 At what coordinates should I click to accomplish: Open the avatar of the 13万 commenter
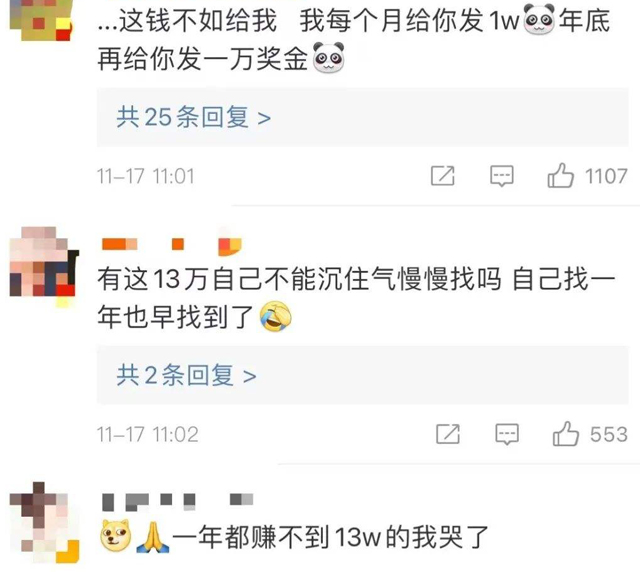tap(44, 264)
